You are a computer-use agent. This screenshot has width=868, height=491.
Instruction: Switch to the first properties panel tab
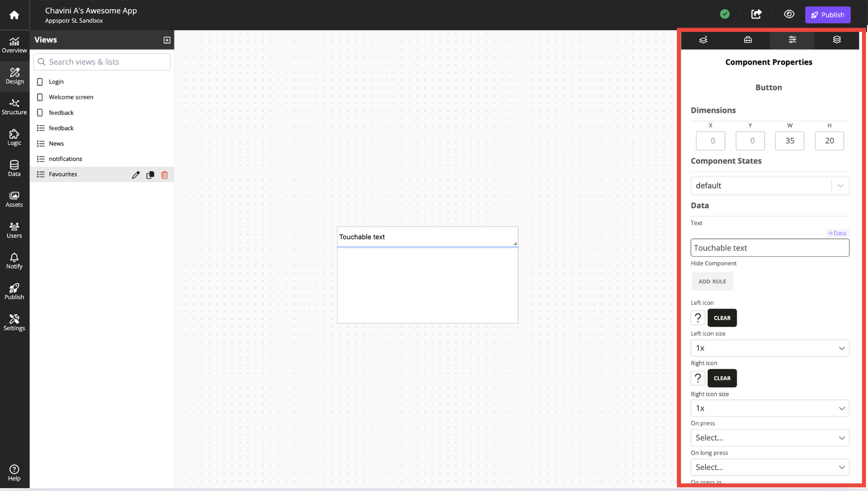(x=703, y=40)
